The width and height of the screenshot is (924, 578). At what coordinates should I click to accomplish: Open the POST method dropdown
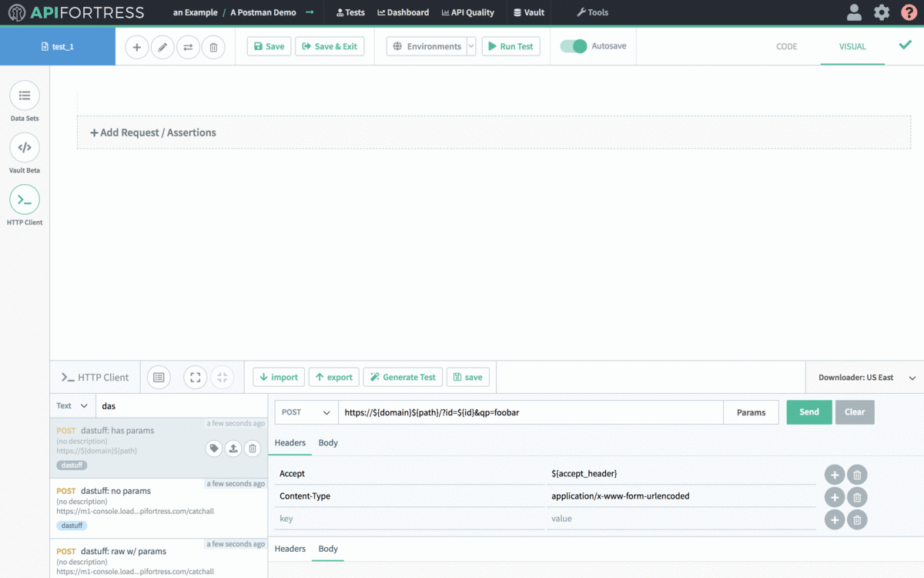point(306,412)
